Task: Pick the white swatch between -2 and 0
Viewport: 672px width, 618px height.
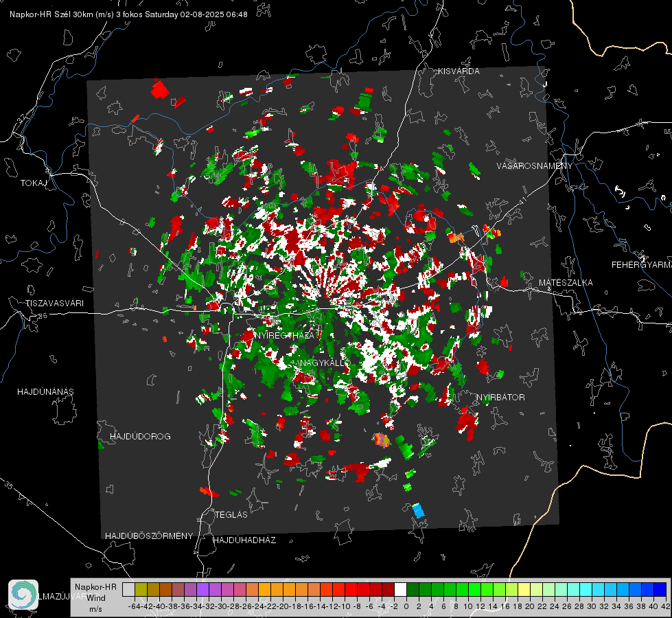Action: pyautogui.click(x=400, y=589)
